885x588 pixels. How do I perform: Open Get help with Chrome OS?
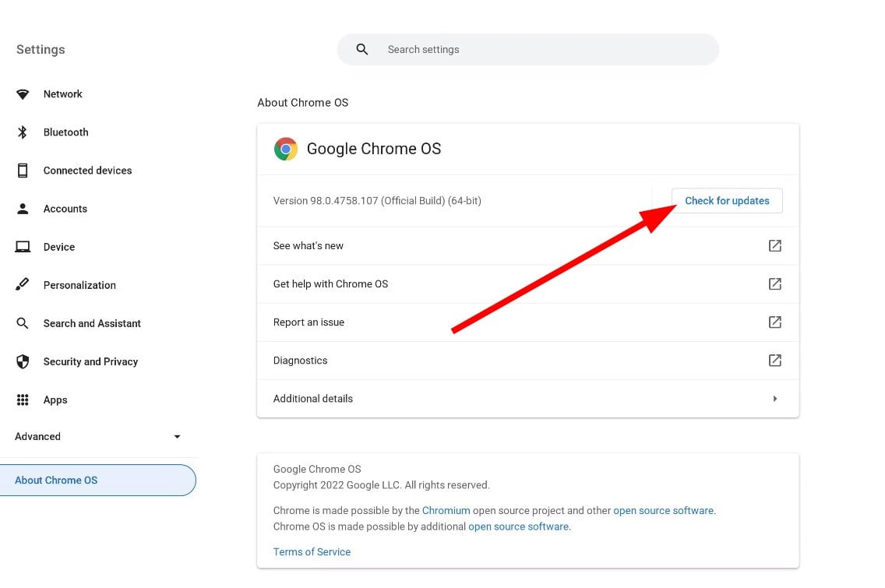527,283
